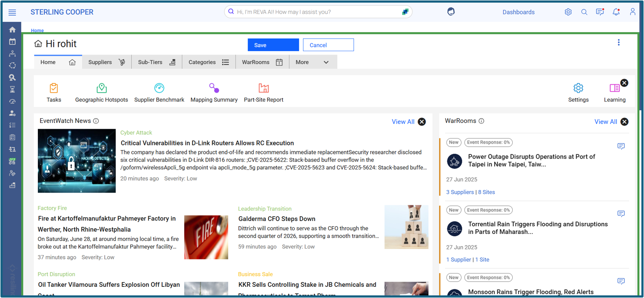The width and height of the screenshot is (644, 298).
Task: Click the top bar search magnifier
Action: (584, 12)
